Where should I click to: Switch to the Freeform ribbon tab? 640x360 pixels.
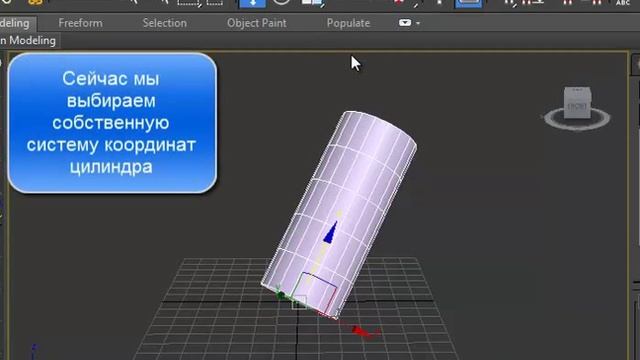pyautogui.click(x=80, y=23)
